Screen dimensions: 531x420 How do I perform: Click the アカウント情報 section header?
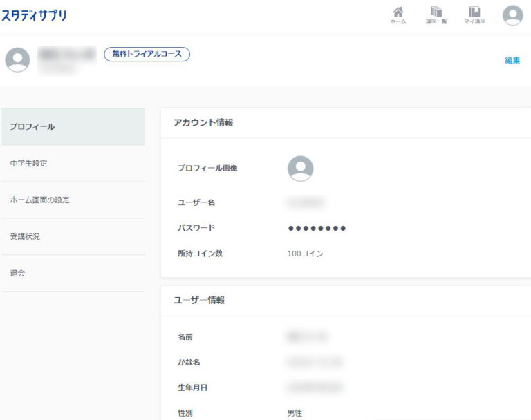click(203, 122)
